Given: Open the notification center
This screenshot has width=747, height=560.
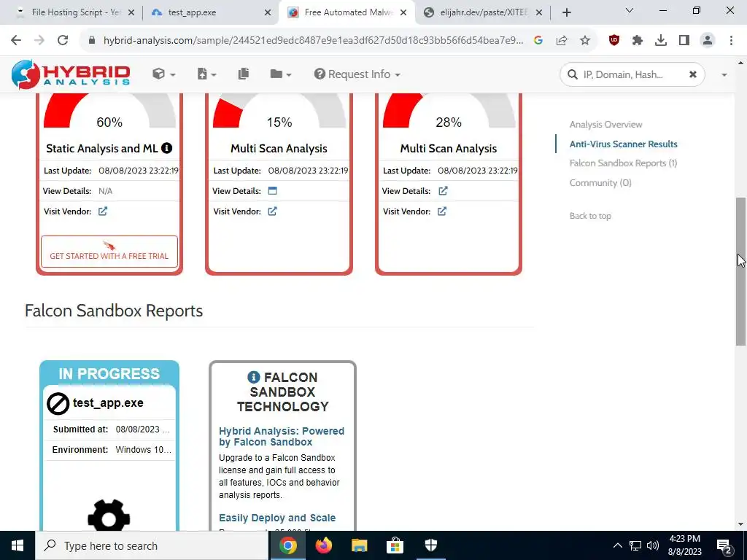Looking at the screenshot, I should pos(724,545).
